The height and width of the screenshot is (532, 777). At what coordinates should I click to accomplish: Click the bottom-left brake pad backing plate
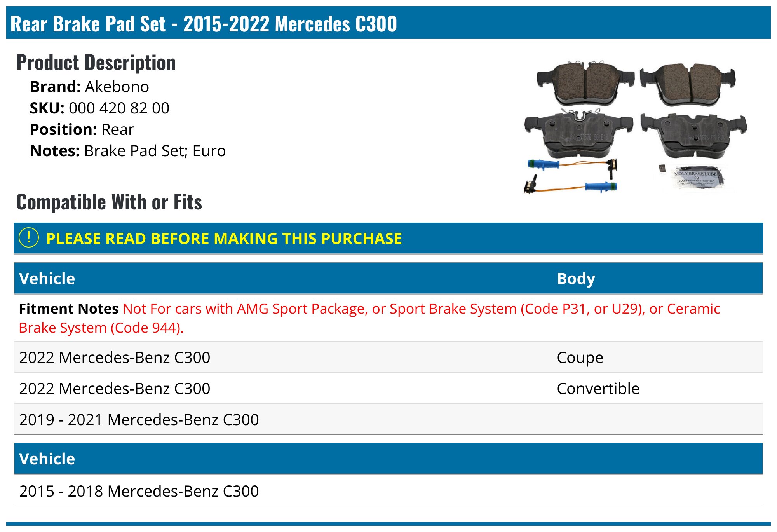[x=579, y=134]
